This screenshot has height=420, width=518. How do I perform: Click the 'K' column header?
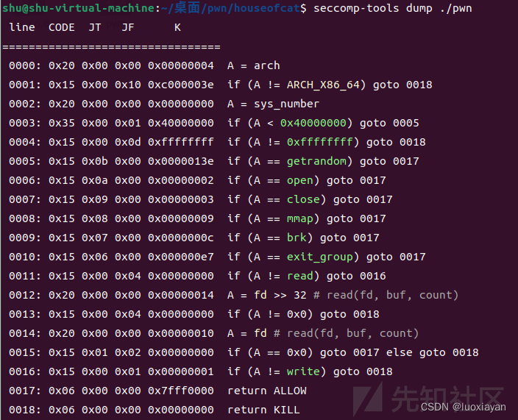click(x=177, y=27)
